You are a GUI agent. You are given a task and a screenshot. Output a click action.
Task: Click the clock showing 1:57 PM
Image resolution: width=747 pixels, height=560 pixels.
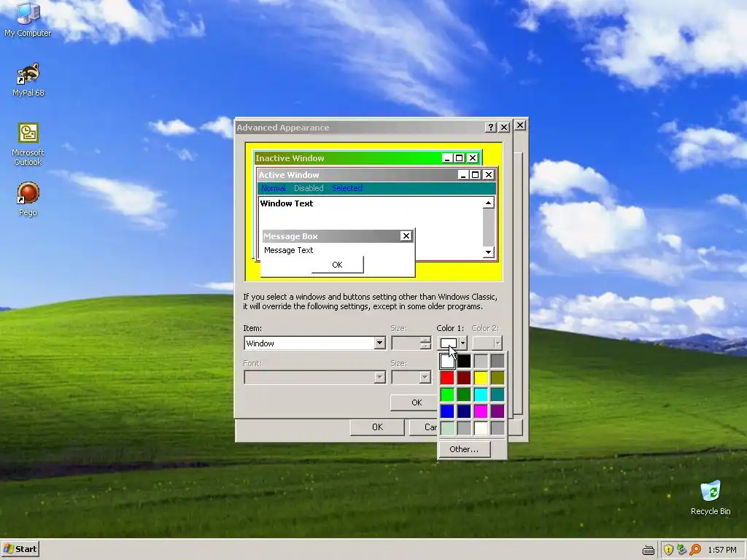click(722, 550)
